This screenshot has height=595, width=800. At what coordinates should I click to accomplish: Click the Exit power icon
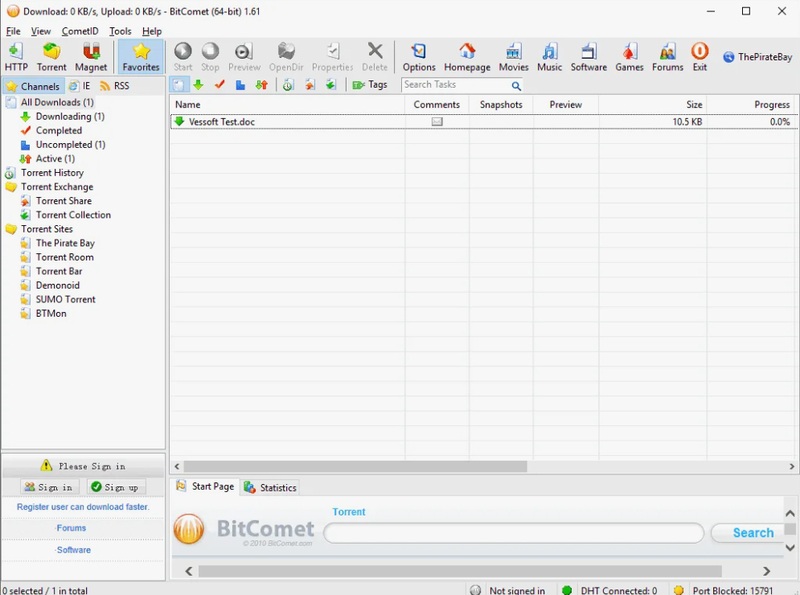[699, 57]
